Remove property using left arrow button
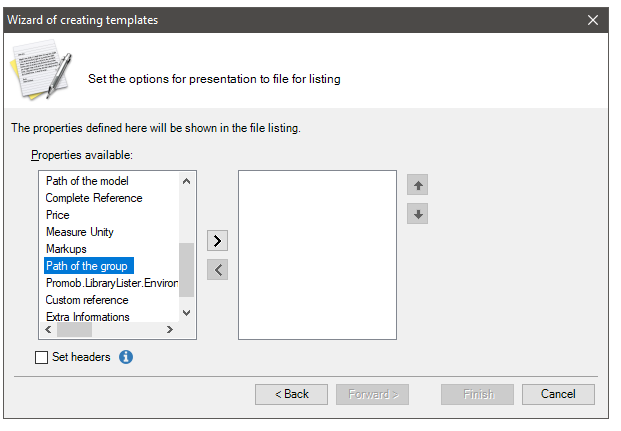Image resolution: width=621 pixels, height=431 pixels. click(217, 270)
